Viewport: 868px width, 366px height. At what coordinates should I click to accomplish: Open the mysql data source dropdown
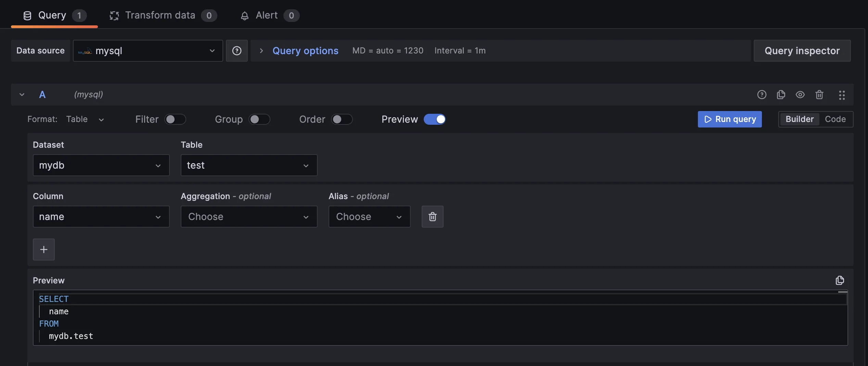point(148,51)
